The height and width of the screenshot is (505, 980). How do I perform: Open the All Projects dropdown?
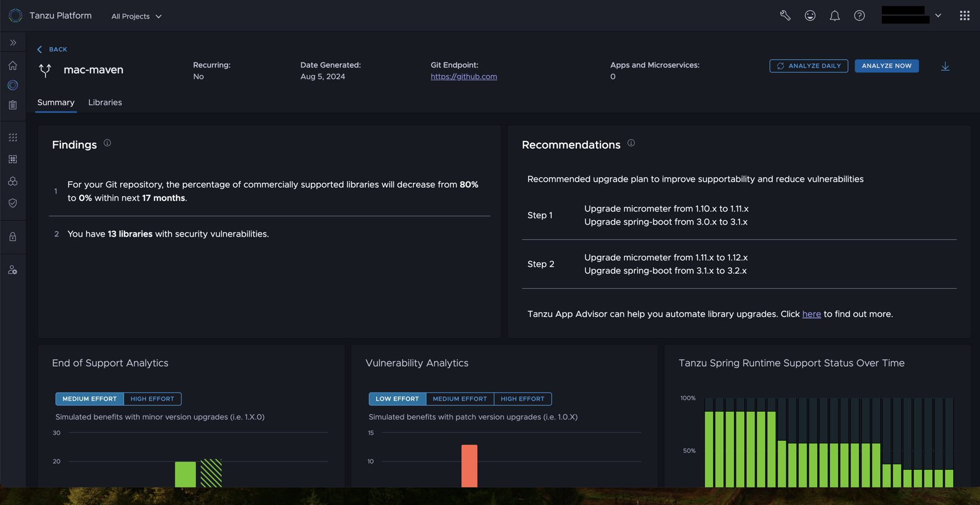[136, 16]
